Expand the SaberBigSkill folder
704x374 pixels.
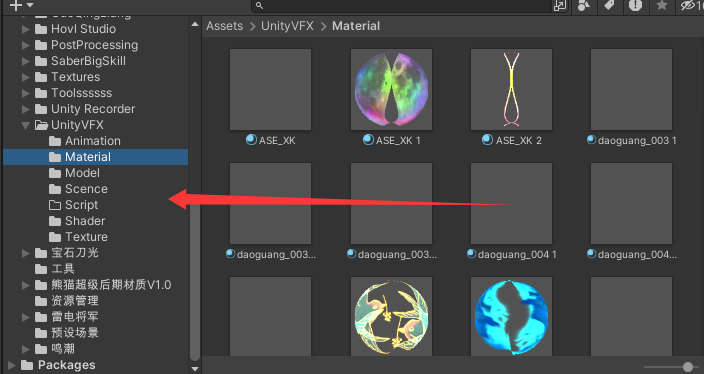[26, 61]
